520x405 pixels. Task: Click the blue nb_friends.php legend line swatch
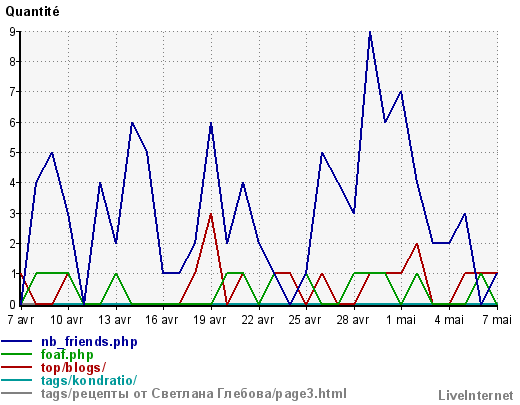point(17,341)
